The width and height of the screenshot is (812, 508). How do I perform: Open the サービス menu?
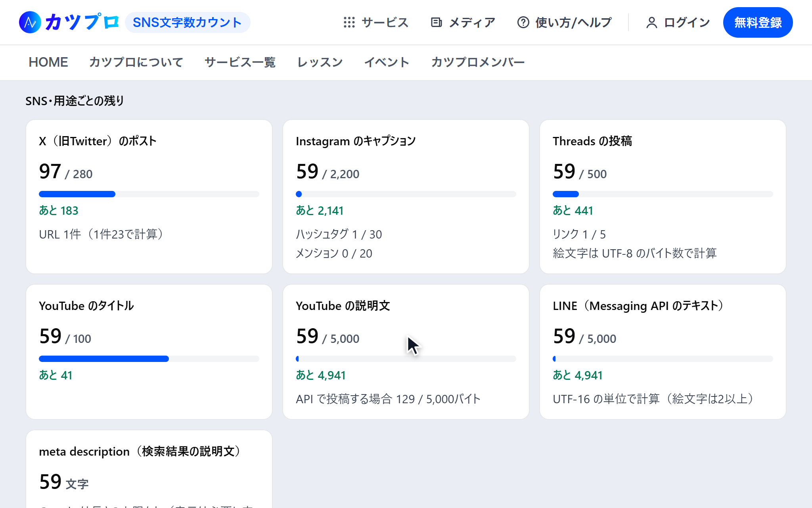pyautogui.click(x=376, y=22)
